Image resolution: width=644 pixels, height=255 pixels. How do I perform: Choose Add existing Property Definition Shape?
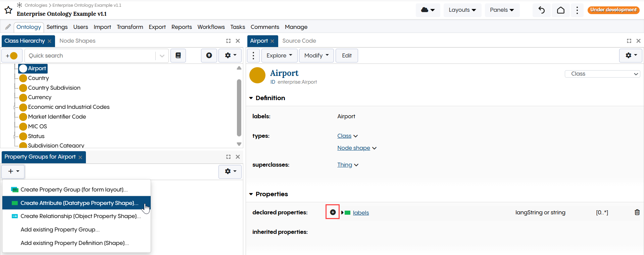(x=77, y=243)
